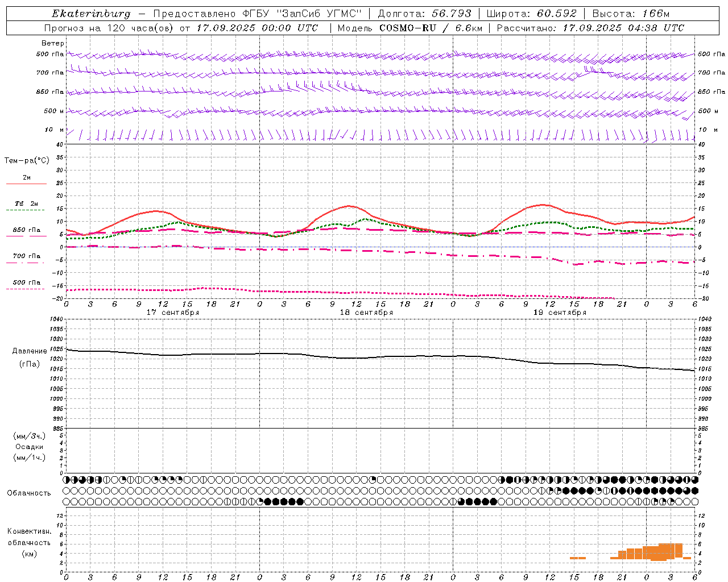Image resolution: width=728 pixels, height=582 pixels.
Task: Click left "700 гПа" wind level label
Action: [50, 73]
